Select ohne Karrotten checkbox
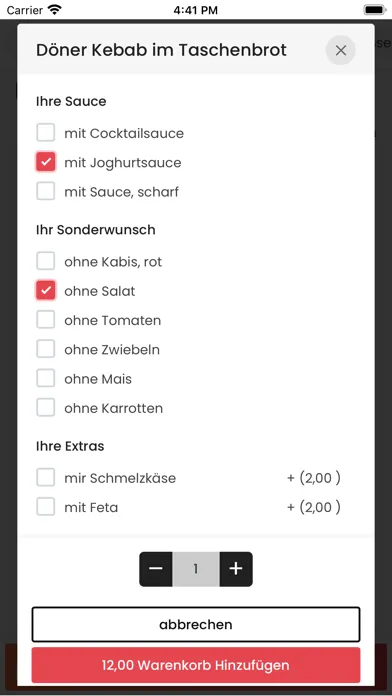The image size is (392, 696). pyautogui.click(x=46, y=408)
